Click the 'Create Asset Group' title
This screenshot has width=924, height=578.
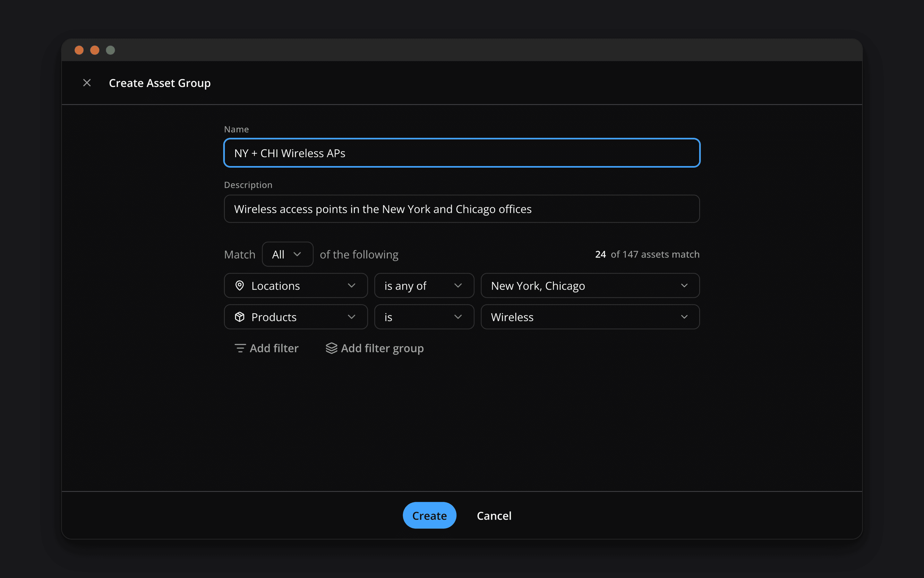159,83
